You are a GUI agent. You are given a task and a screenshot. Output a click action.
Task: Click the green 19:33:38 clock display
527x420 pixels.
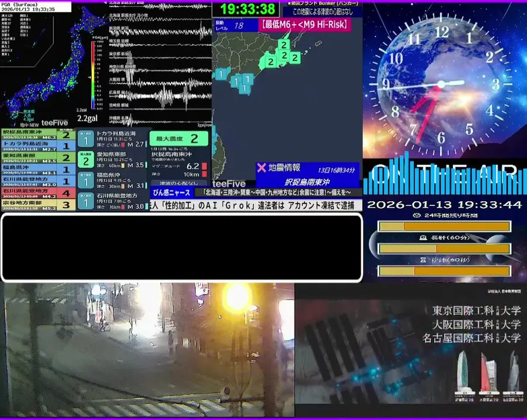247,9
